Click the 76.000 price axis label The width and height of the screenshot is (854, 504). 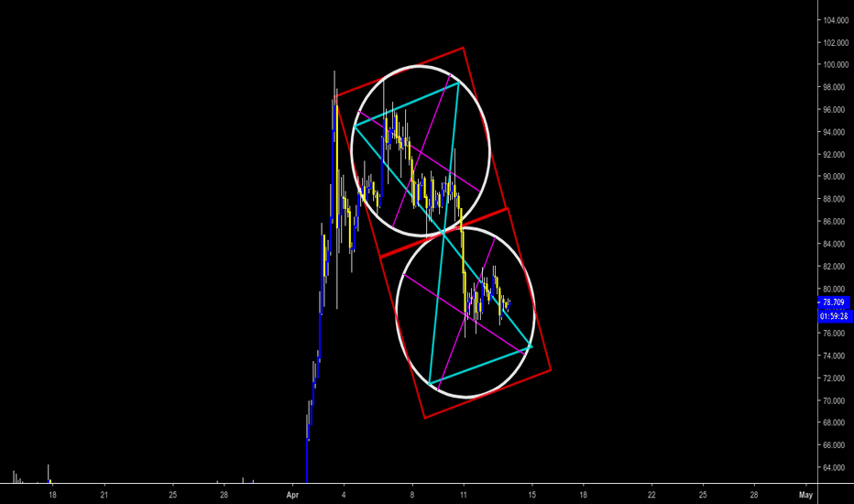836,333
